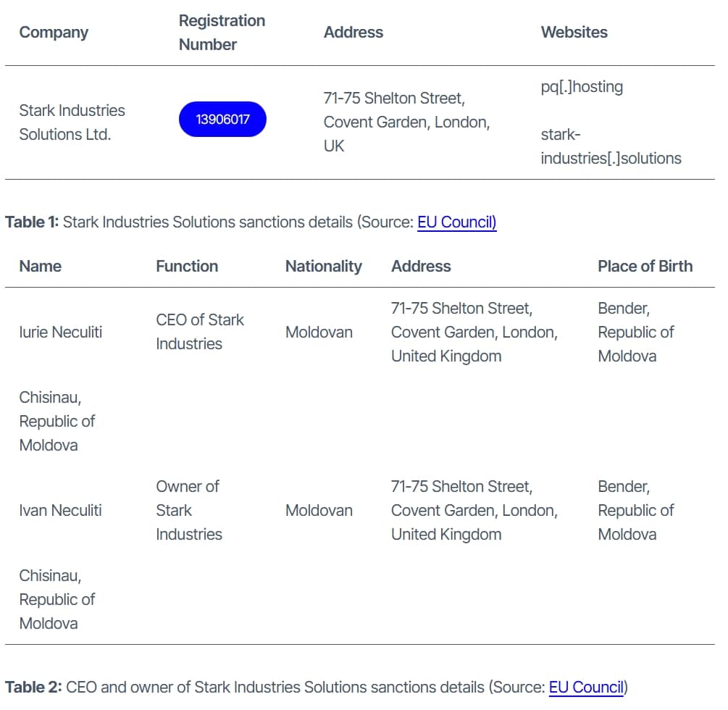
Task: Select the Iurie Neculiti name cell
Action: [x=61, y=332]
